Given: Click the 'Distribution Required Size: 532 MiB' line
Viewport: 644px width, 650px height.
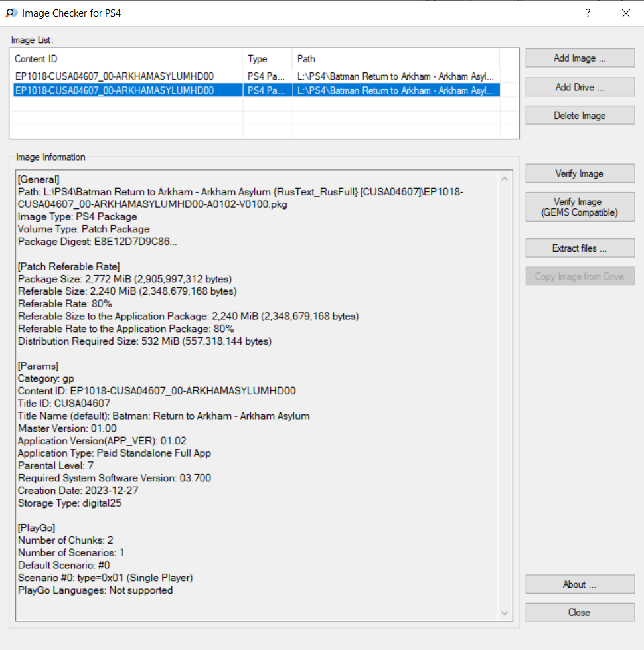Looking at the screenshot, I should tap(145, 341).
